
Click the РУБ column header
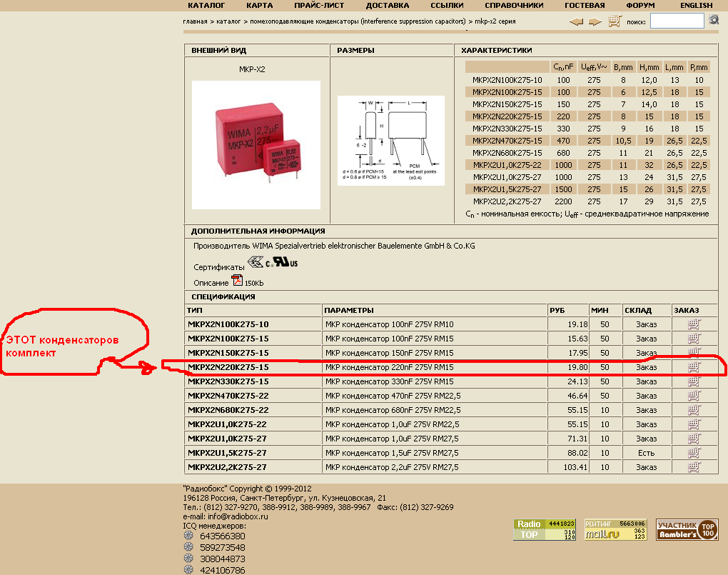coord(557,310)
